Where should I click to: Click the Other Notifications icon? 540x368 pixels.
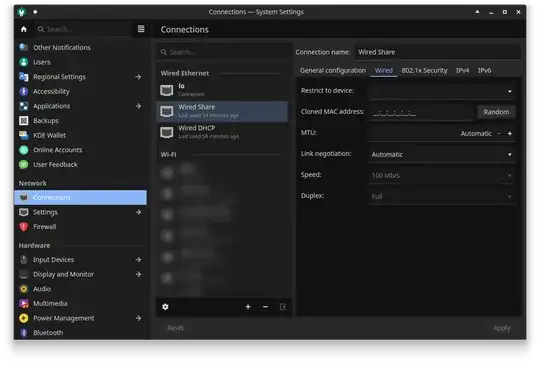(24, 47)
